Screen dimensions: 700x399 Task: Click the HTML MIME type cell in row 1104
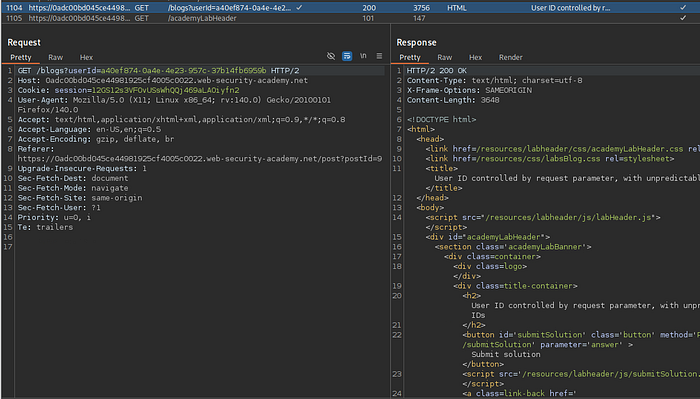[457, 8]
